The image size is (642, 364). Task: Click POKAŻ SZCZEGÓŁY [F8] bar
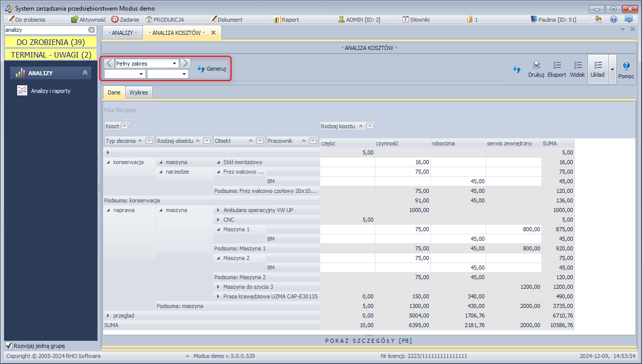(x=368, y=341)
